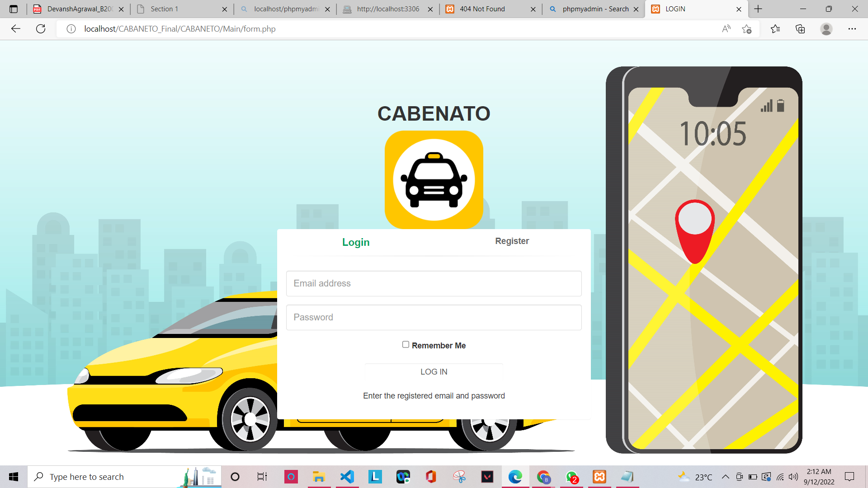Viewport: 868px width, 488px height.
Task: Launch XAMPP from the taskbar
Action: pyautogui.click(x=599, y=477)
